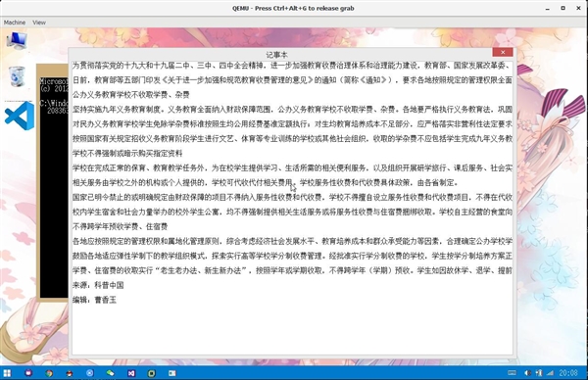Image resolution: width=588 pixels, height=380 pixels.
Task: Bring the black command prompt window forward
Action: tap(54, 187)
